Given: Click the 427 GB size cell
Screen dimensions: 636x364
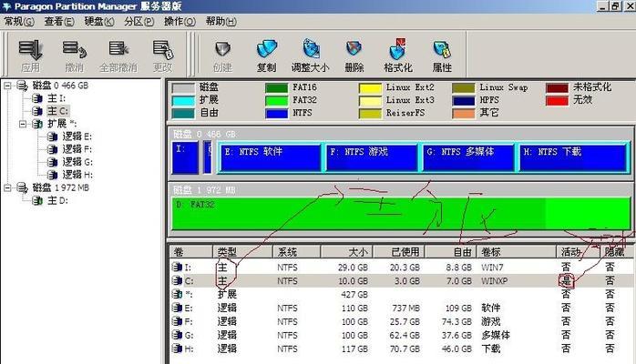Looking at the screenshot, I should point(354,295).
